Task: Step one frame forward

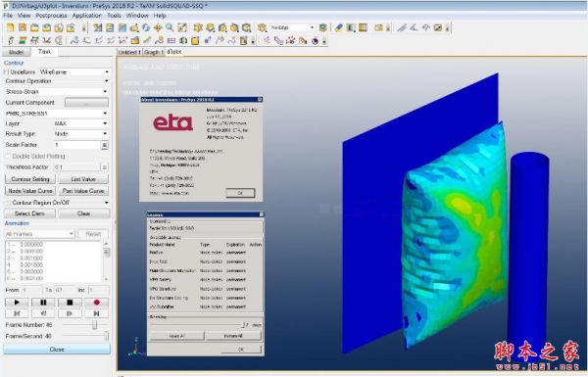Action: pos(70,313)
